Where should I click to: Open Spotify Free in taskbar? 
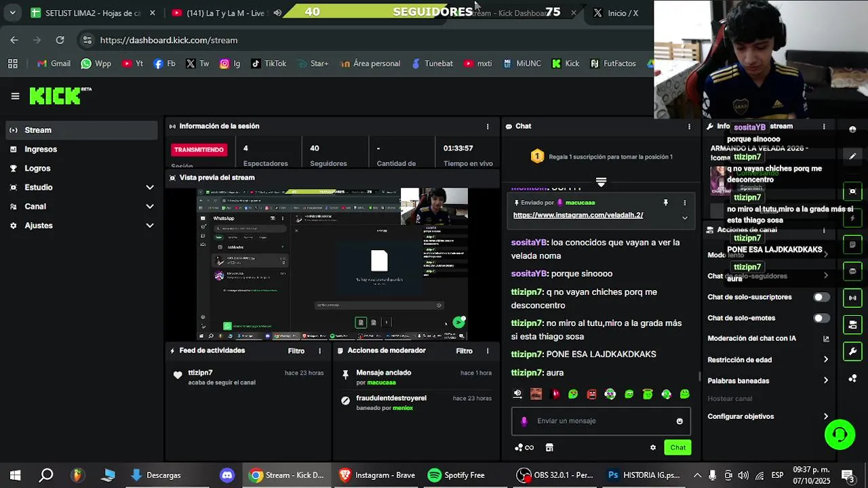pyautogui.click(x=456, y=475)
